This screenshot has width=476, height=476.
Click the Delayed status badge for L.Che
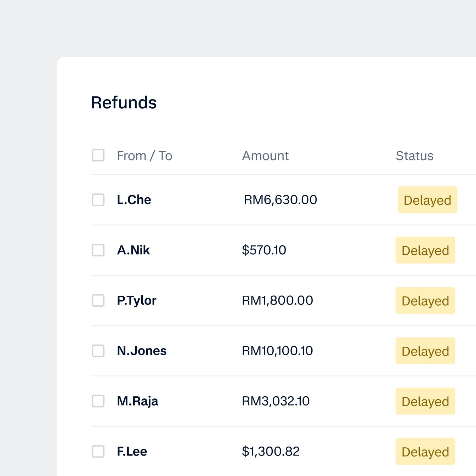click(x=427, y=200)
